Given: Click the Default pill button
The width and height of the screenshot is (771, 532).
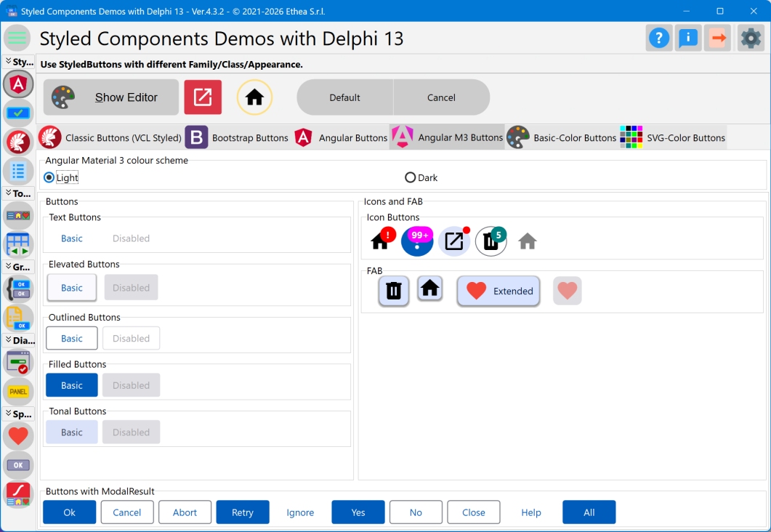Looking at the screenshot, I should pyautogui.click(x=344, y=97).
